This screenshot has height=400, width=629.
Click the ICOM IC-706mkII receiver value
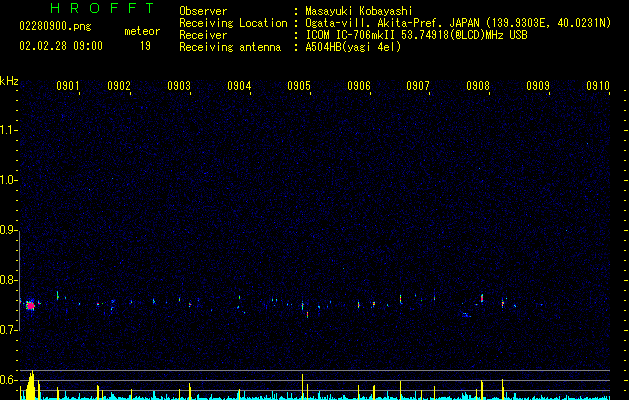[416, 35]
